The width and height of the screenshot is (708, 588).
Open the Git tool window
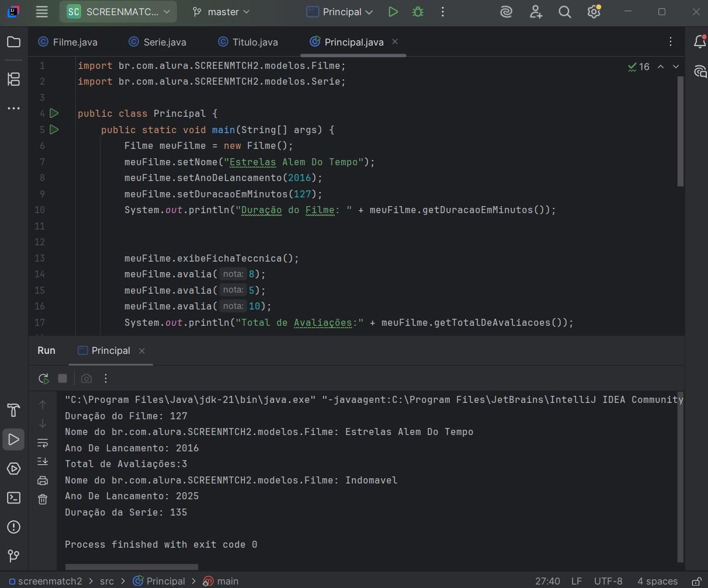click(x=13, y=555)
